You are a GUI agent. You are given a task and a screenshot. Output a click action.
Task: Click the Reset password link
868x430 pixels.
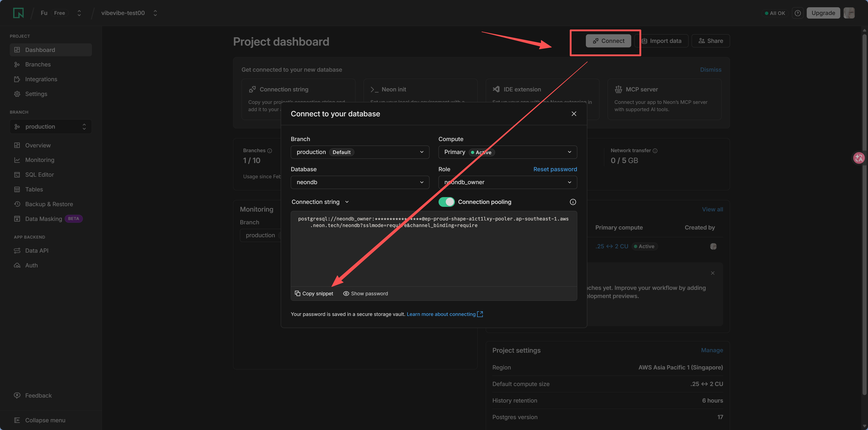coord(555,169)
